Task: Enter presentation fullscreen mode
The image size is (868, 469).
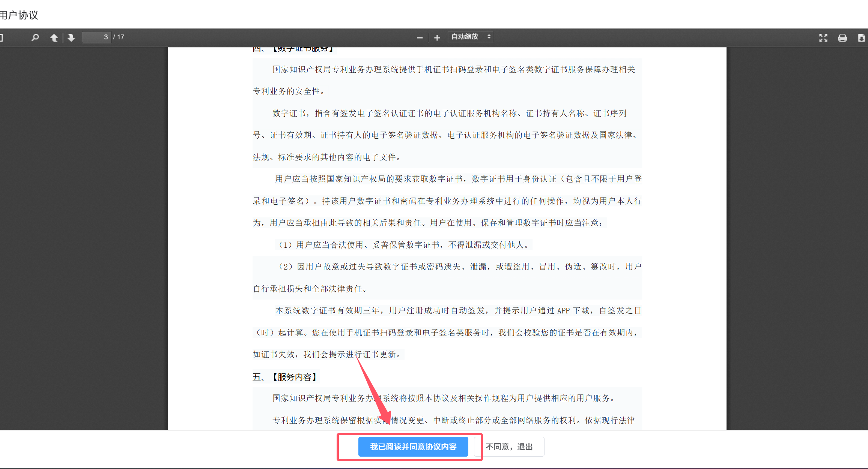Action: click(x=823, y=37)
